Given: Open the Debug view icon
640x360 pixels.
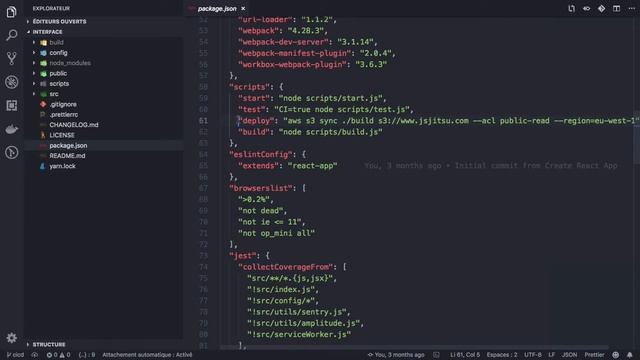Looking at the screenshot, I should [x=11, y=82].
